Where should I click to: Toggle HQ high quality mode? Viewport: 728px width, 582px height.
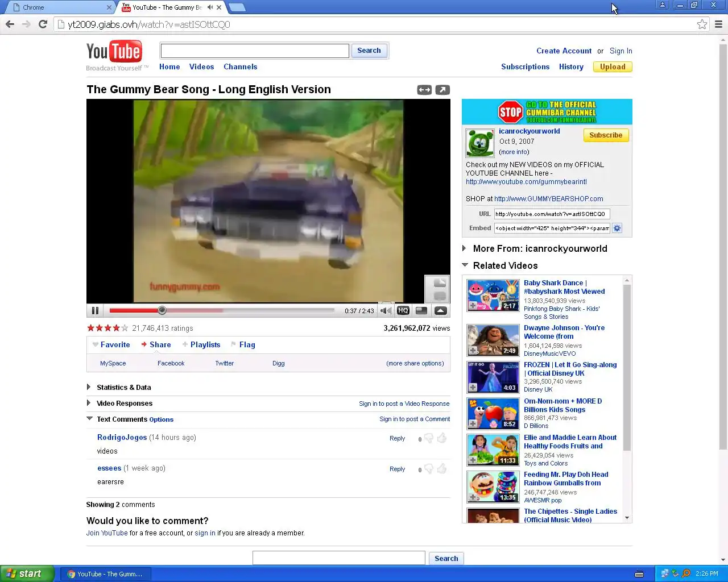tap(403, 311)
